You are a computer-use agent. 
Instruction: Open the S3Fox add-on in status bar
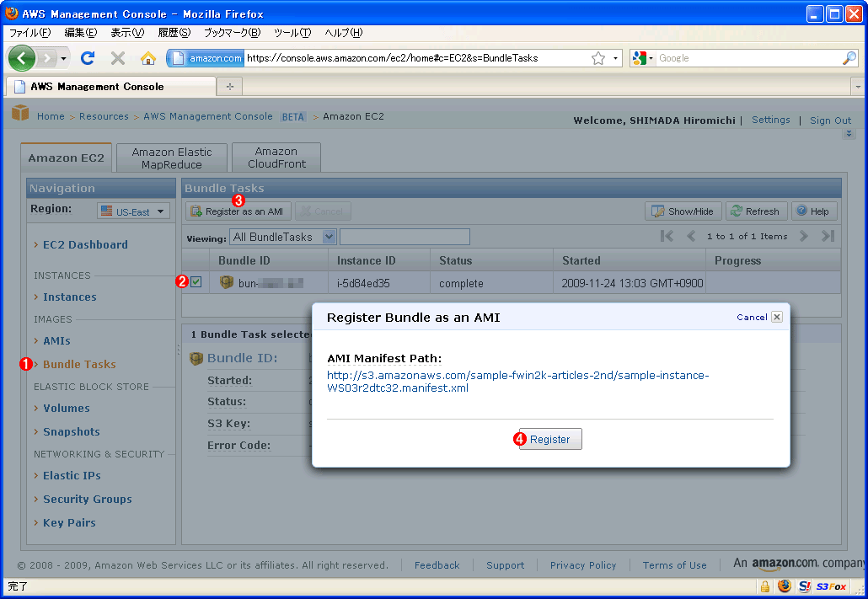coord(831,586)
